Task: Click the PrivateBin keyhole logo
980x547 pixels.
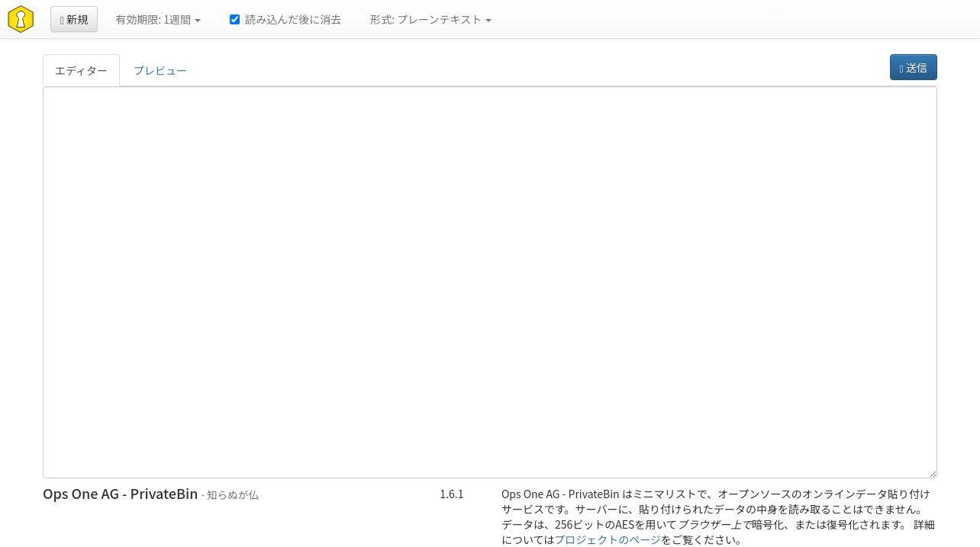Action: pos(21,19)
